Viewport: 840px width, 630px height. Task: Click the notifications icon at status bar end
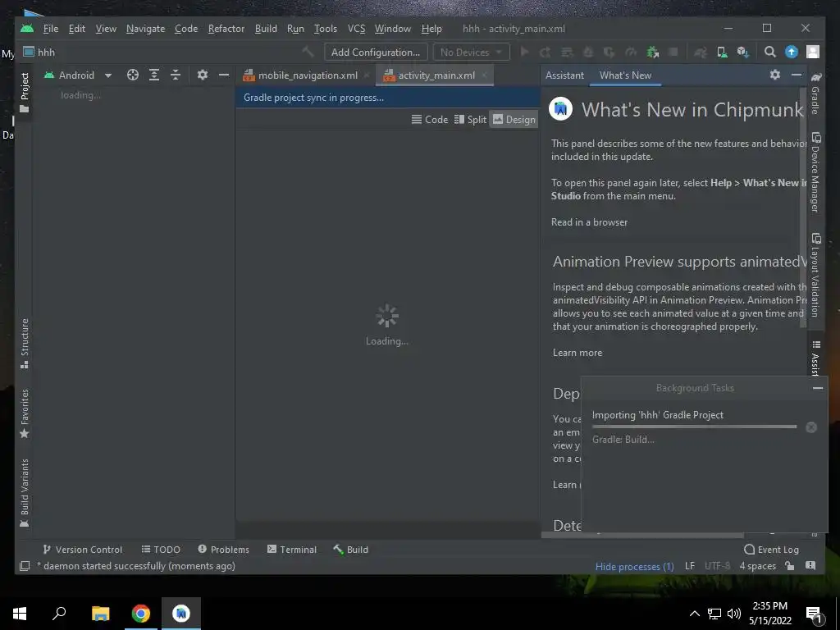pos(810,566)
